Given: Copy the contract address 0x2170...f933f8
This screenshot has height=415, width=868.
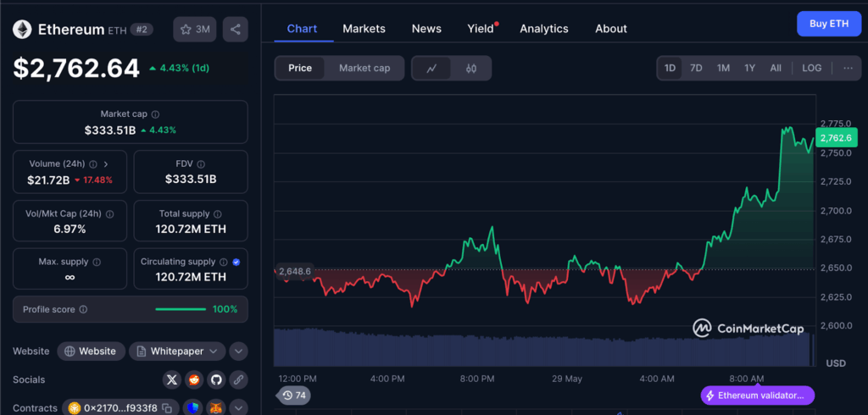Looking at the screenshot, I should pyautogui.click(x=167, y=408).
